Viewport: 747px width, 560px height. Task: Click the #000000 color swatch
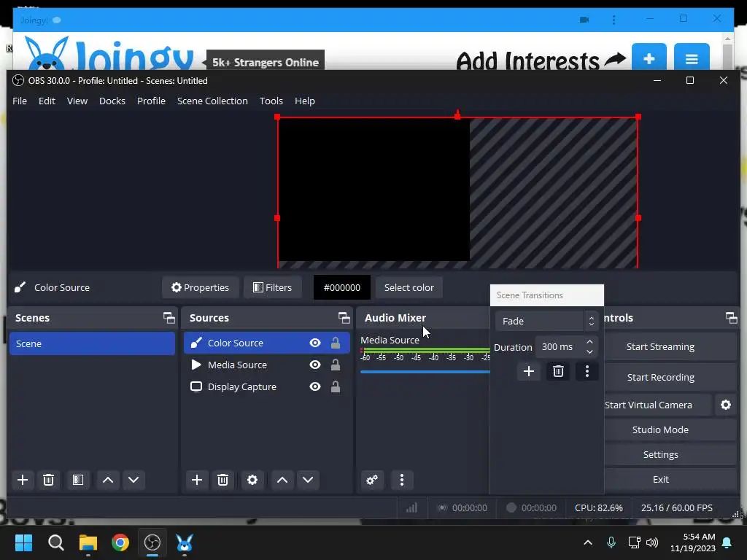pyautogui.click(x=341, y=287)
